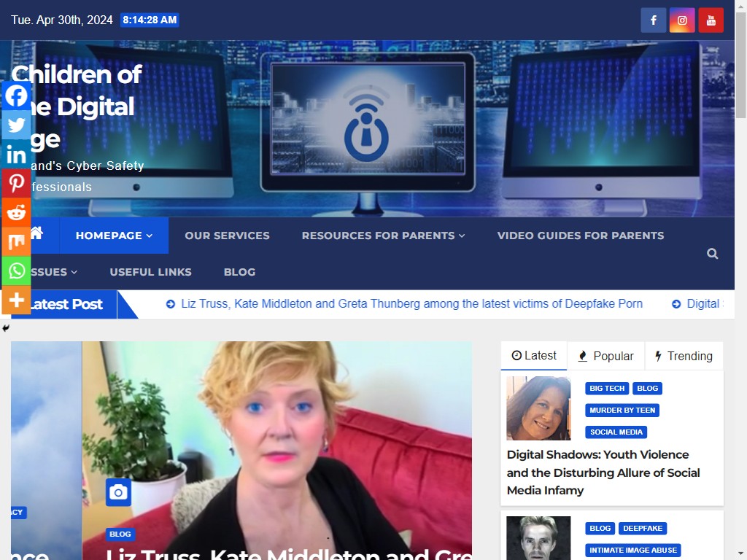
Task: Hide the share sidebar arrow icon
Action: (x=6, y=327)
